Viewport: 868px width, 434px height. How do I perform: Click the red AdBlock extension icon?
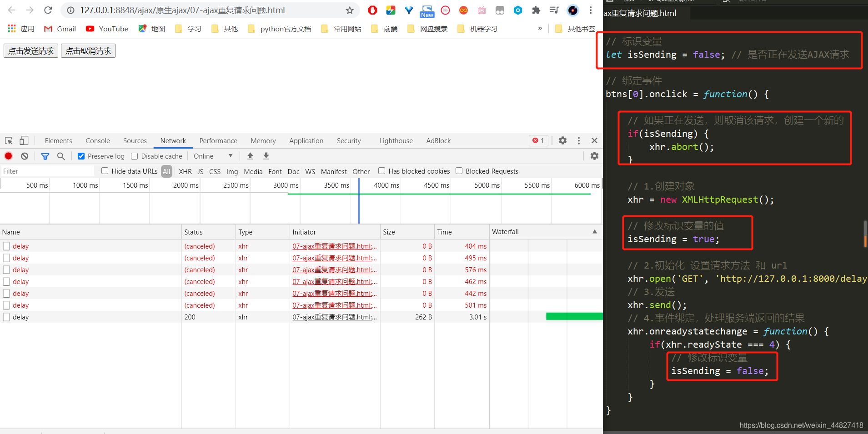coord(372,10)
